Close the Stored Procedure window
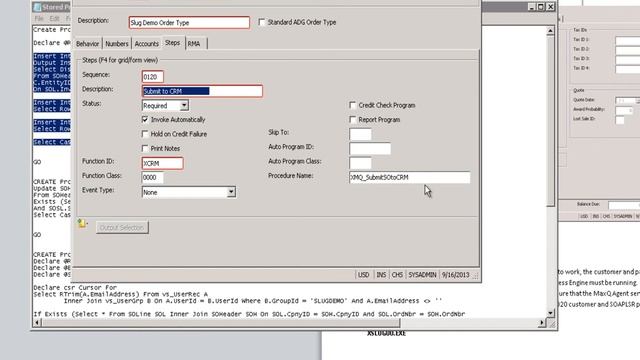Viewport: 640px width, 360px height. pos(550,7)
